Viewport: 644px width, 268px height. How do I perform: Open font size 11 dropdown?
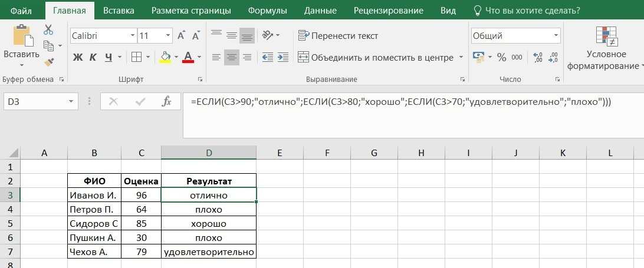pyautogui.click(x=167, y=36)
